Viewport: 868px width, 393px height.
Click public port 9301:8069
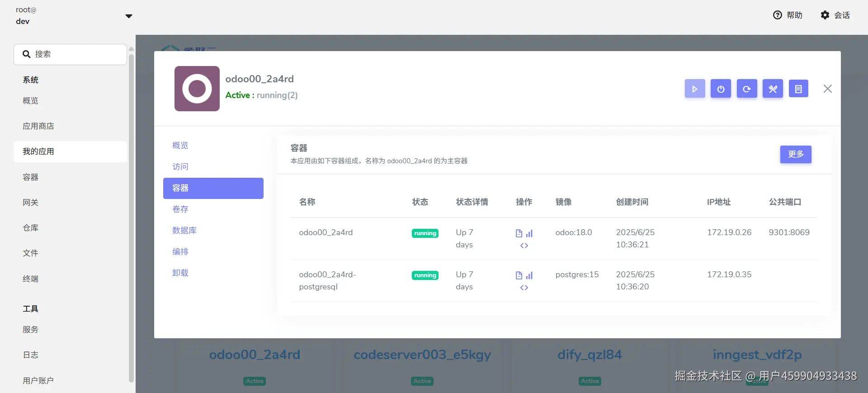click(x=789, y=232)
